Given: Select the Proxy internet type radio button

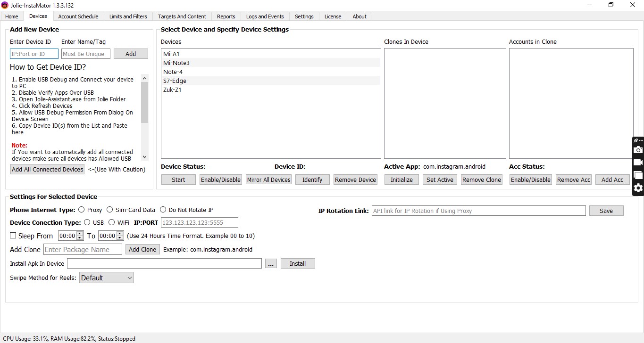Looking at the screenshot, I should click(82, 210).
